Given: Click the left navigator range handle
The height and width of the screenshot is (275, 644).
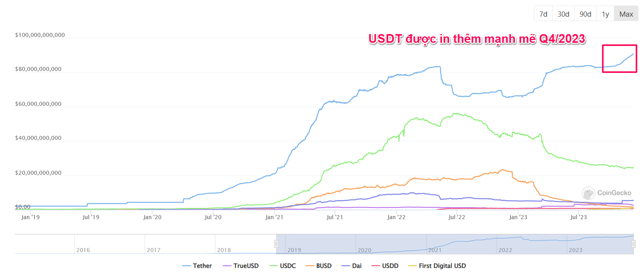Looking at the screenshot, I should click(x=276, y=244).
